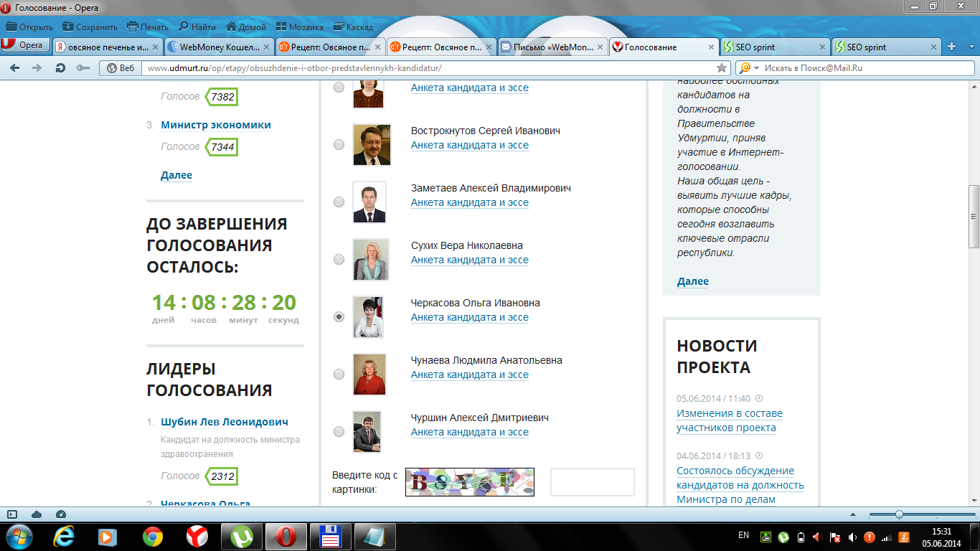
Task: Open Opera Link cloud icon in status bar
Action: click(37, 514)
